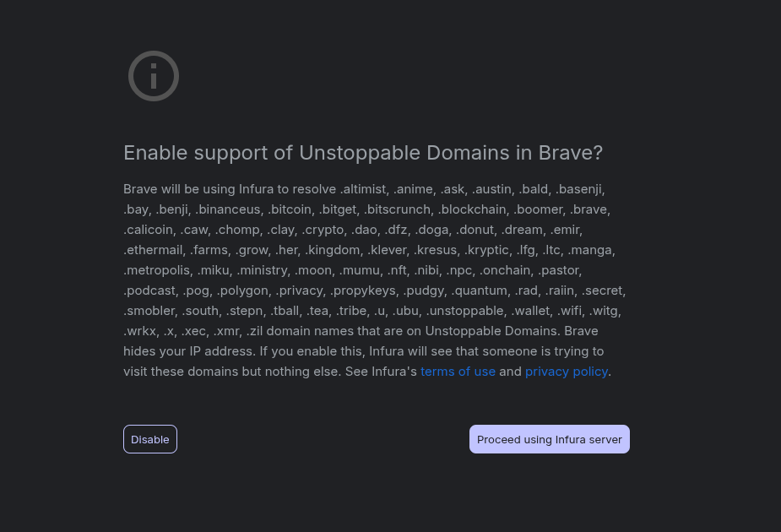This screenshot has width=781, height=532.
Task: Click the .polygon domain text
Action: click(242, 290)
